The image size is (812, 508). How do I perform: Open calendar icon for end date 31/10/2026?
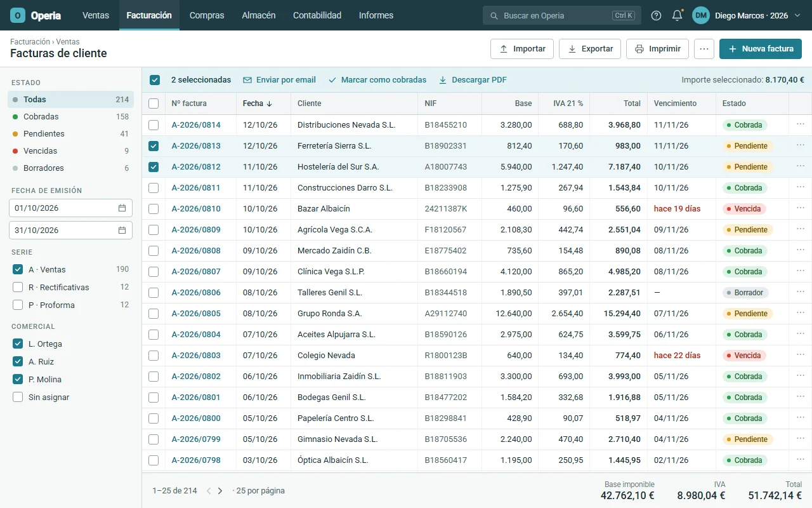point(122,230)
